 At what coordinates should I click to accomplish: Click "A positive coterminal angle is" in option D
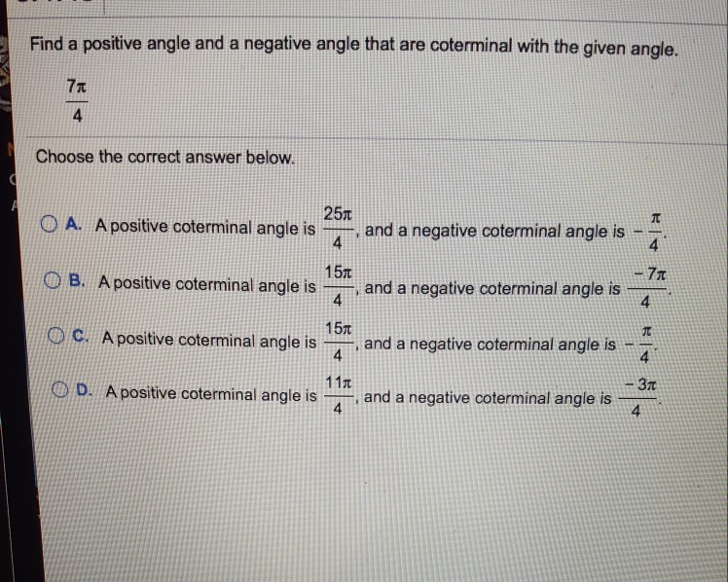coord(211,394)
